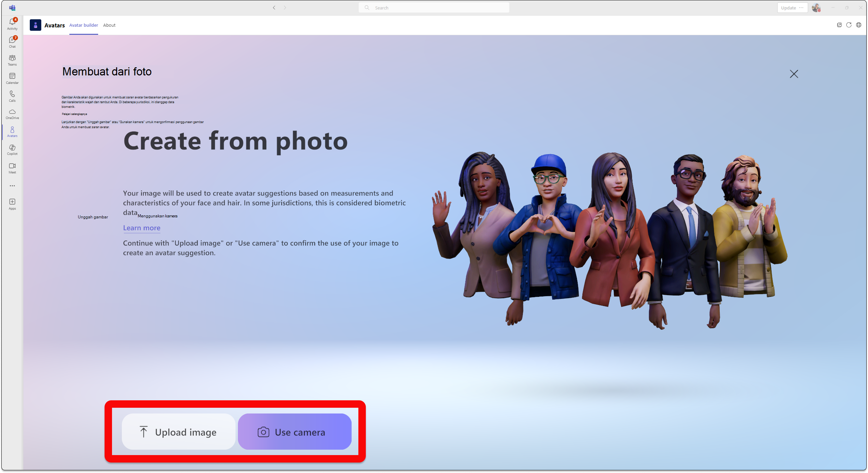Click the Learn more link

coord(142,228)
